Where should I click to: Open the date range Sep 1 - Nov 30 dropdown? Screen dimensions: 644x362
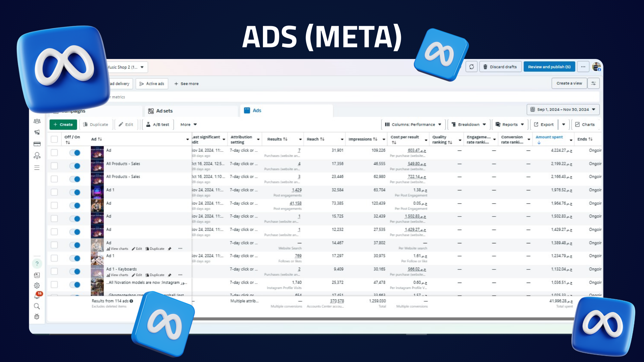pos(563,110)
